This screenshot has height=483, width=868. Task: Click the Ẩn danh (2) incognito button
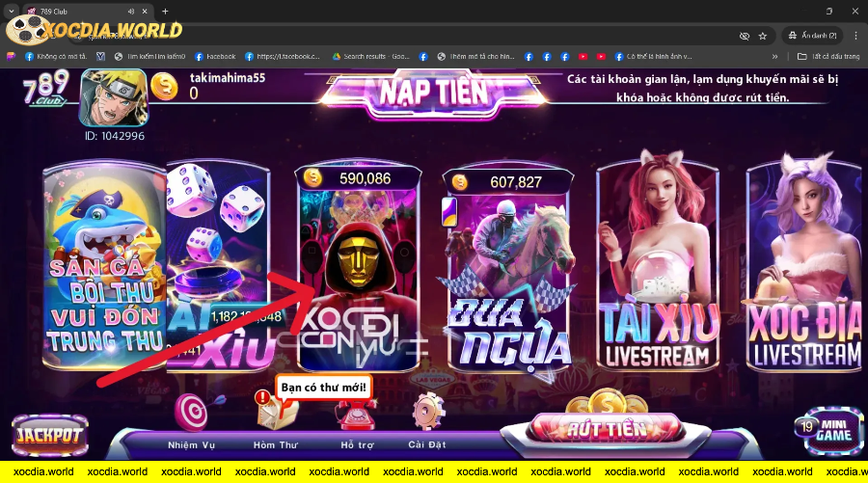(x=812, y=36)
